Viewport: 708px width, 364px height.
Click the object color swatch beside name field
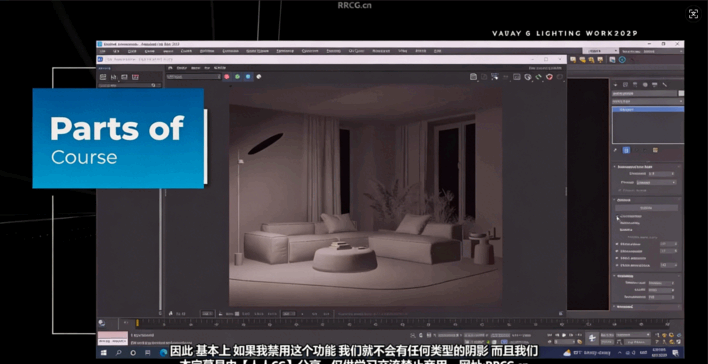point(681,93)
